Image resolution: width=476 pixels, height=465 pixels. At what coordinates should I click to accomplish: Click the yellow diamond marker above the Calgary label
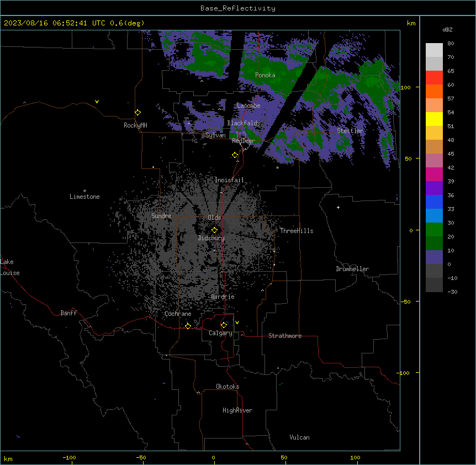point(224,325)
